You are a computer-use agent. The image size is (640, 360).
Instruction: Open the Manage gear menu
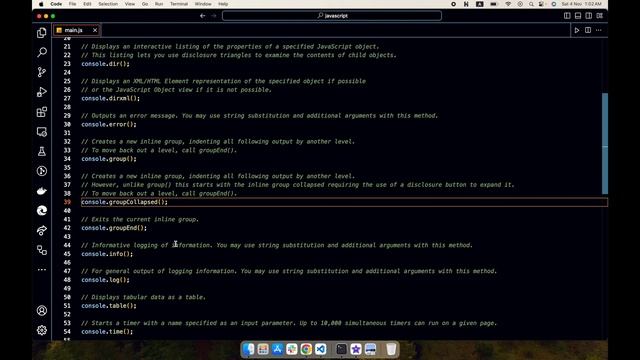click(42, 330)
